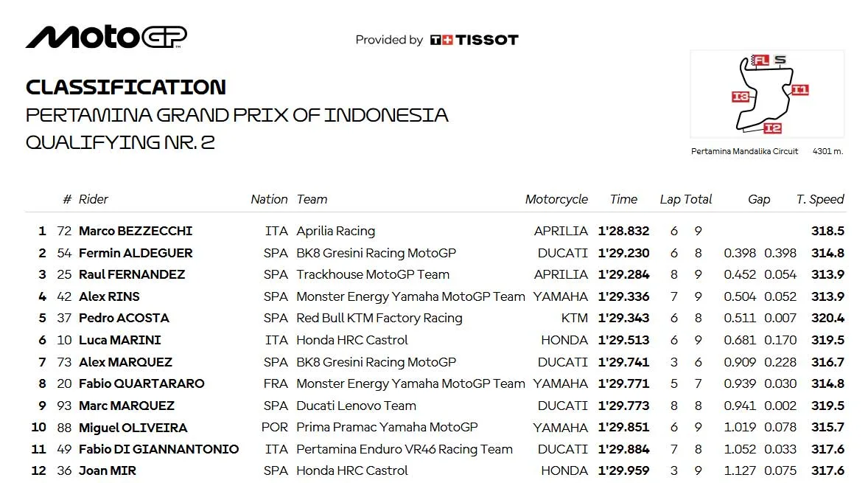Click the T. Speed column header

click(x=820, y=199)
